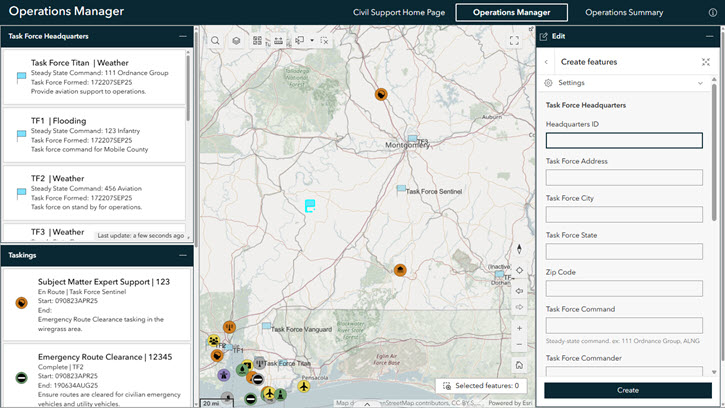Select the TF3 | Weather list item
Viewport: 725px width, 408px height.
point(94,232)
